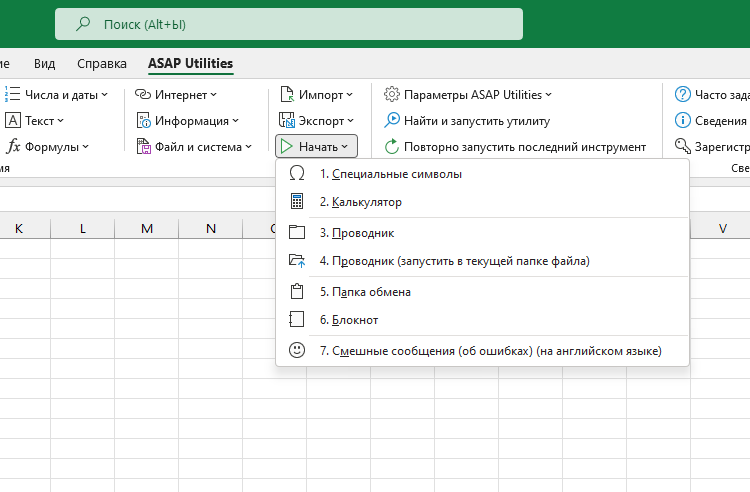Choose Проводник (запустить в текущей папке файла)
Image resolution: width=750 pixels, height=492 pixels.
click(x=483, y=261)
